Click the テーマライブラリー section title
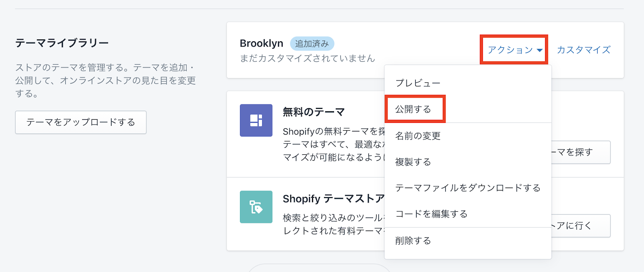 [x=62, y=43]
